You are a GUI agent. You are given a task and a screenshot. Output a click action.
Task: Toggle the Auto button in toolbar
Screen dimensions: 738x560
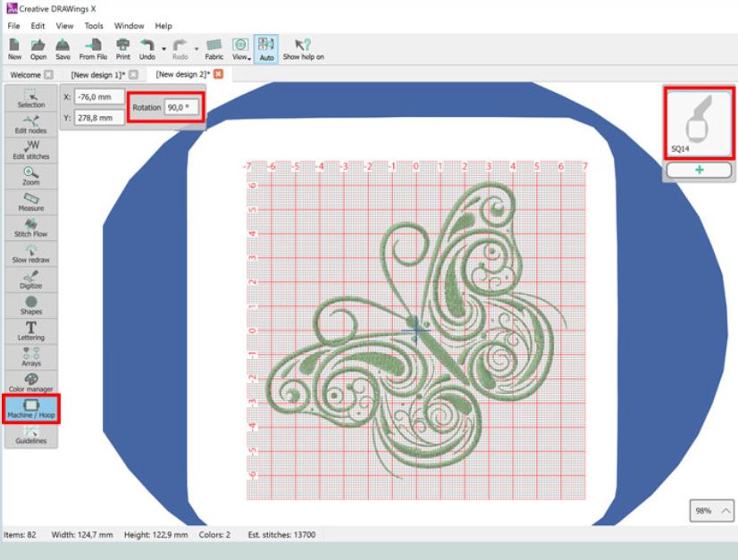pyautogui.click(x=265, y=48)
